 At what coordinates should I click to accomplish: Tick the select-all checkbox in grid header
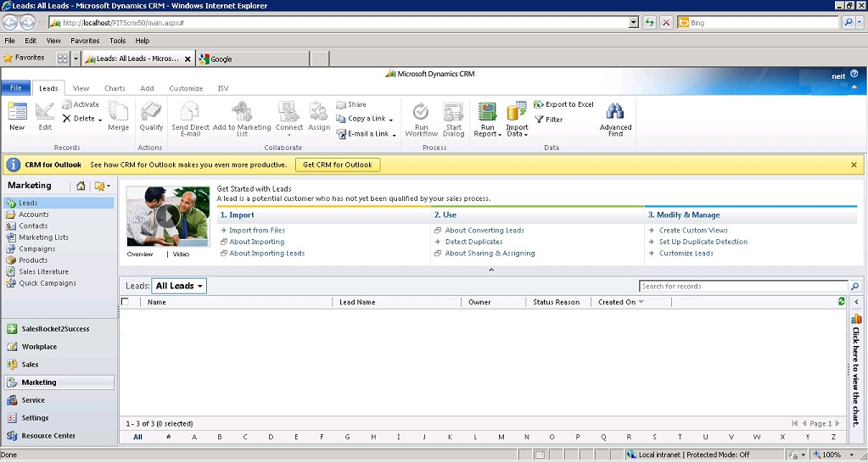(125, 302)
